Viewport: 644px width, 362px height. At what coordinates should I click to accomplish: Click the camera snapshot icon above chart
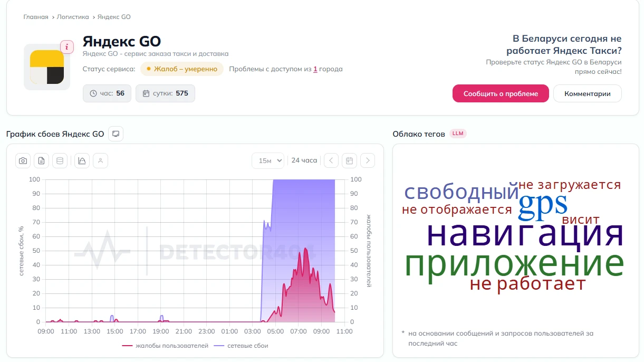click(x=23, y=161)
